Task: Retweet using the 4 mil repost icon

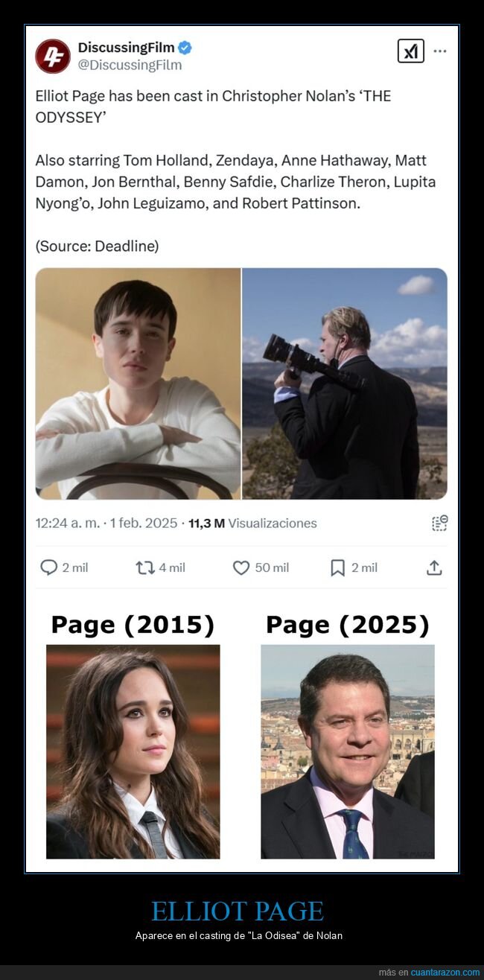Action: pos(145,567)
